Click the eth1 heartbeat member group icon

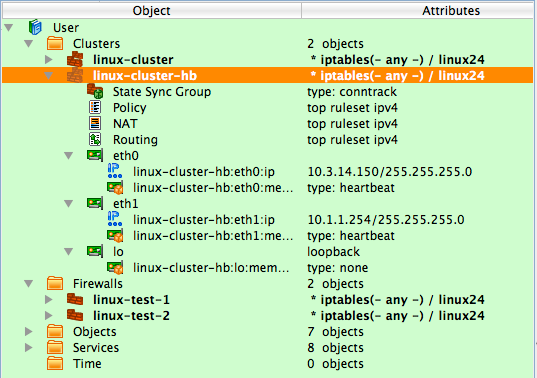point(115,236)
